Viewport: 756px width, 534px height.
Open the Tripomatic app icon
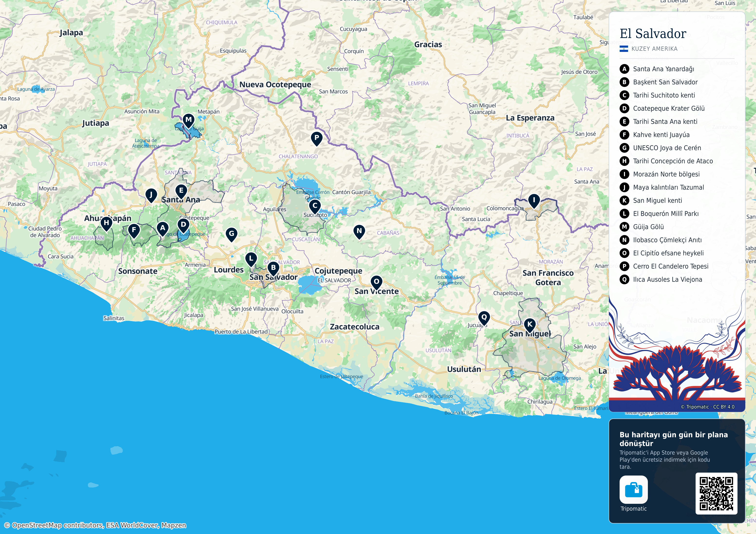coord(633,489)
